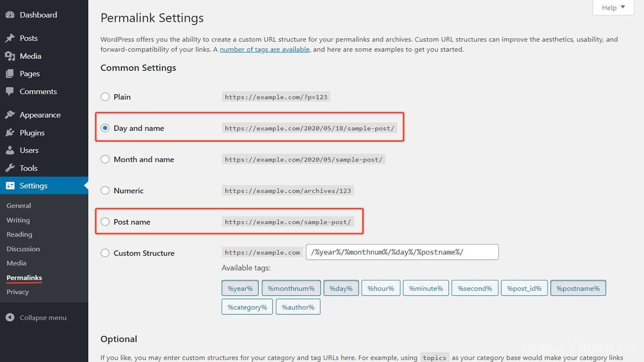
Task: Choose the Post name radio option
Action: coord(105,222)
